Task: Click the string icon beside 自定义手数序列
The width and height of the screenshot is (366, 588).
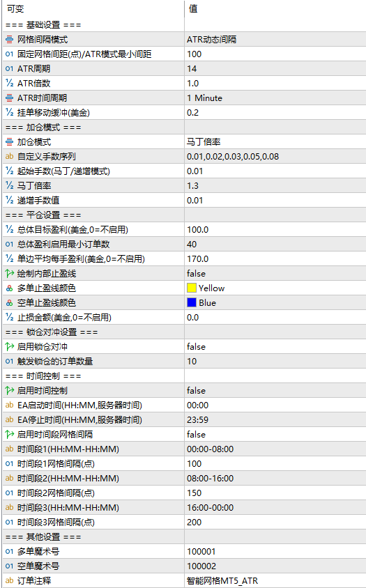Action: pyautogui.click(x=9, y=156)
